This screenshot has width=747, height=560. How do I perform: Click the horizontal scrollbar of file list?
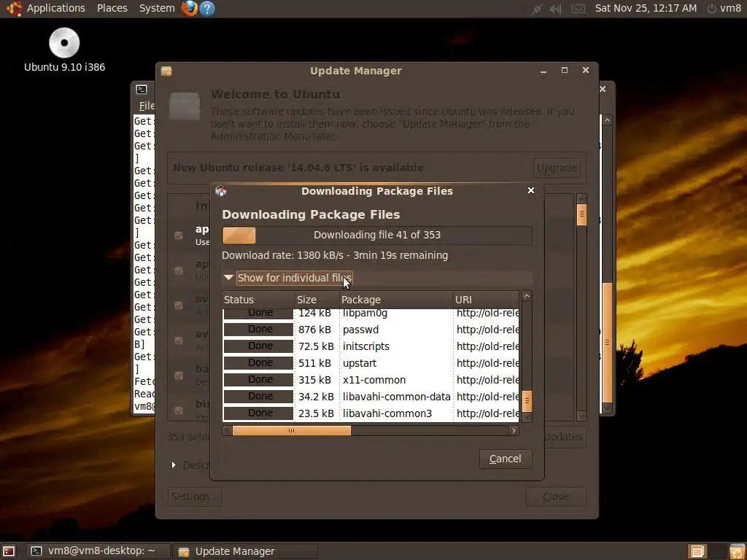point(291,430)
